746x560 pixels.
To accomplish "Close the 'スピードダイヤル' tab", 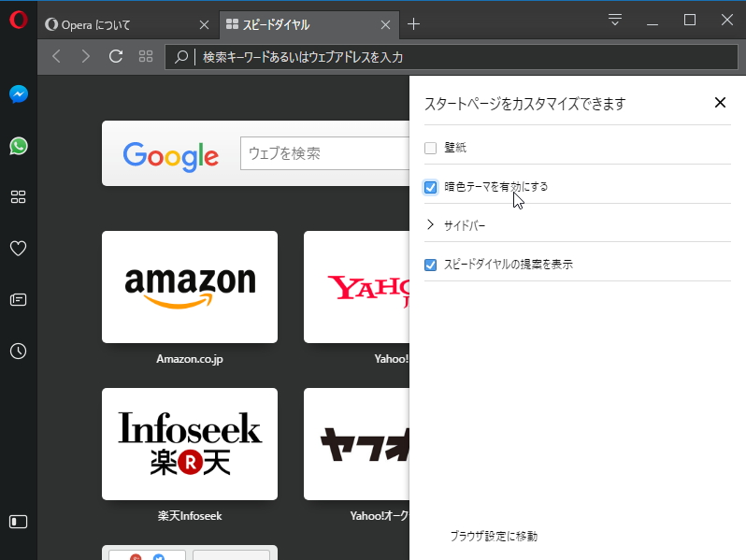I will tap(386, 24).
